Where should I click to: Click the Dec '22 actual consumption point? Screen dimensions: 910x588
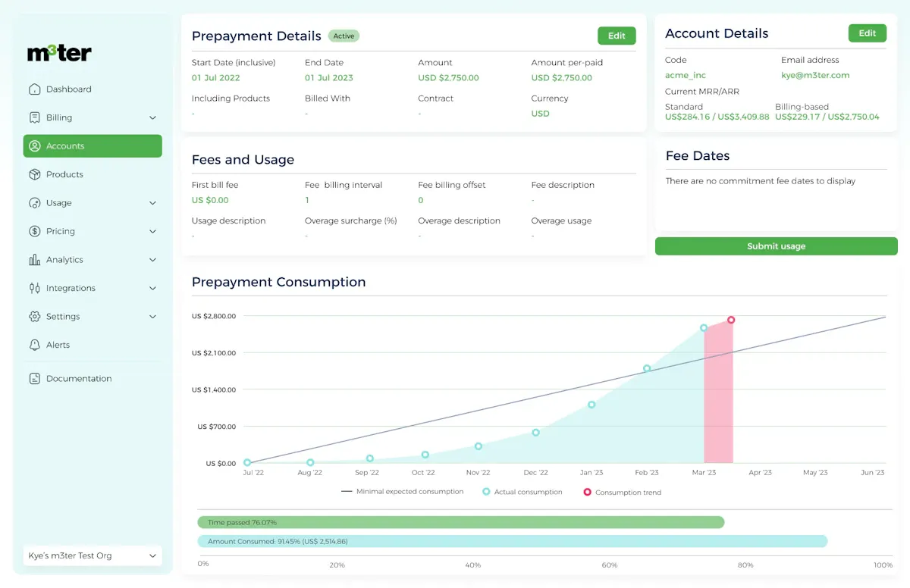tap(535, 433)
